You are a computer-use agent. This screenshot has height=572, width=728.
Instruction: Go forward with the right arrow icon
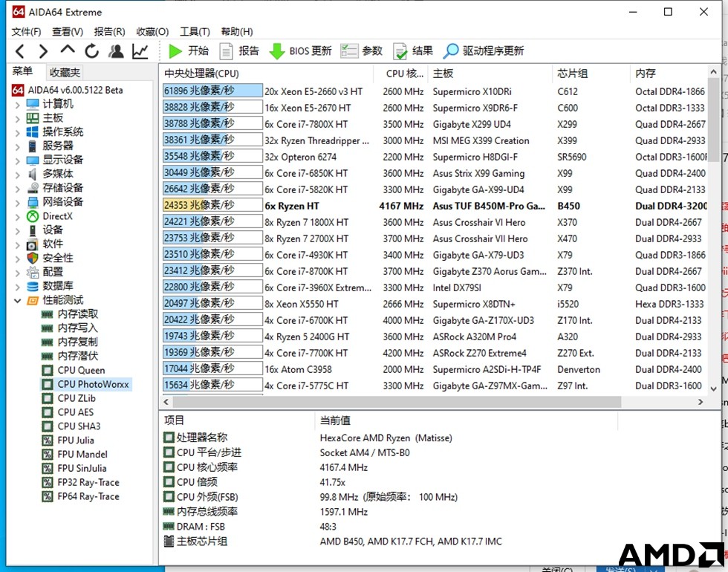point(43,51)
